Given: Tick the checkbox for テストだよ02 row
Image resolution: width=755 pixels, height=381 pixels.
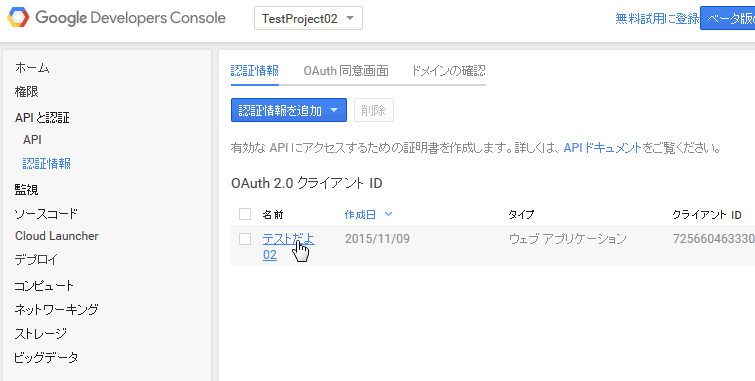Looking at the screenshot, I should [x=245, y=238].
